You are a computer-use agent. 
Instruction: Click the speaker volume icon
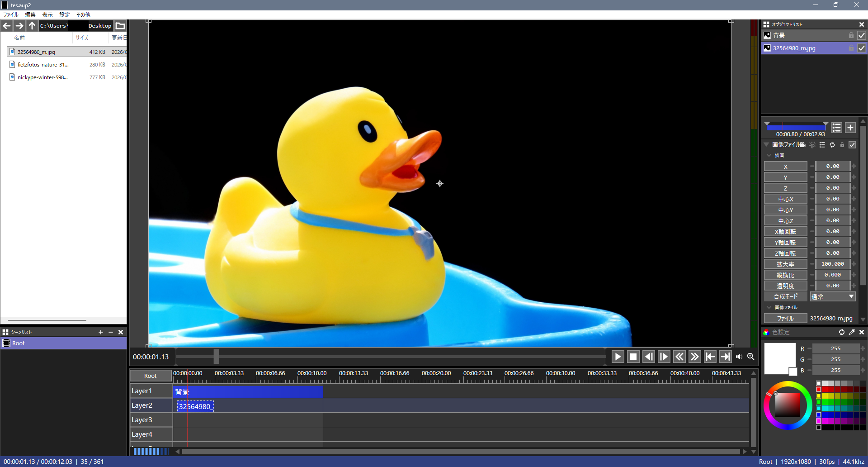click(739, 357)
